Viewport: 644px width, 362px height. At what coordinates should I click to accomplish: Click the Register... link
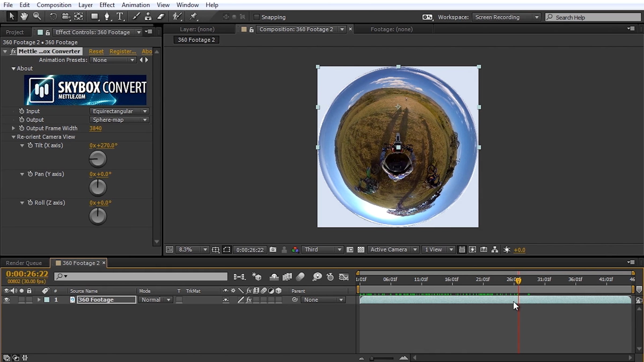123,51
